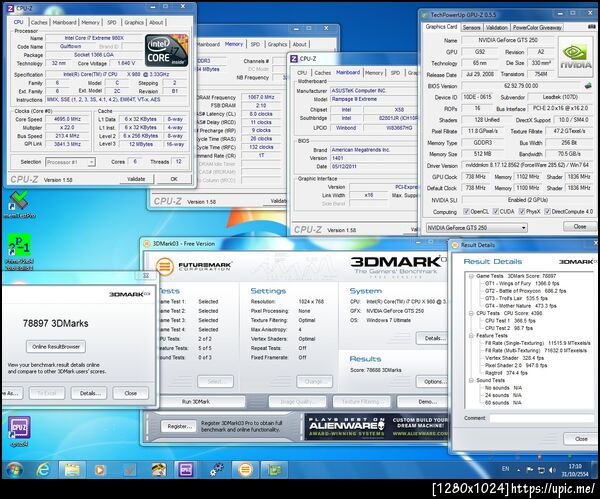Open the network icon in system tray
The width and height of the screenshot is (600, 499).
point(541,470)
